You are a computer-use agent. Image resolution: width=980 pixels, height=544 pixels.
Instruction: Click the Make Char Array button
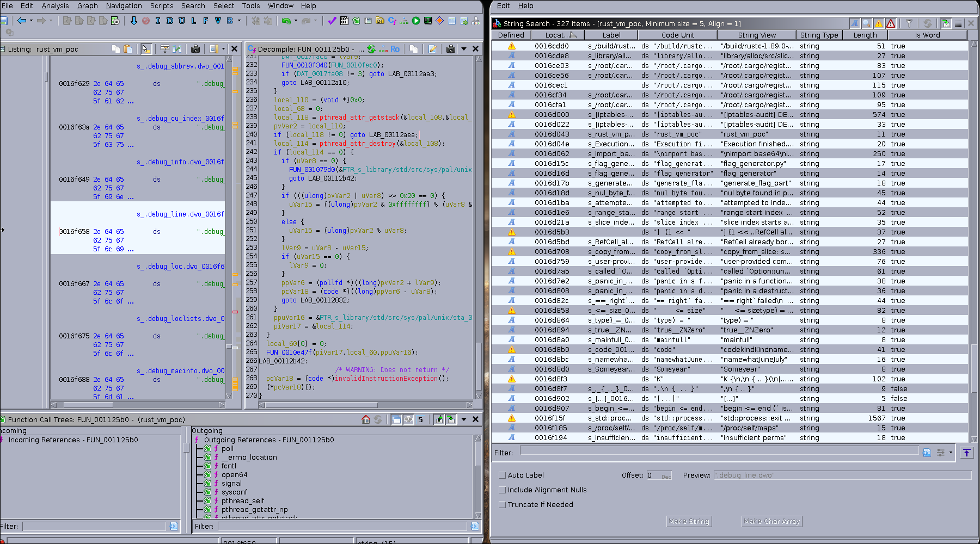tap(771, 521)
